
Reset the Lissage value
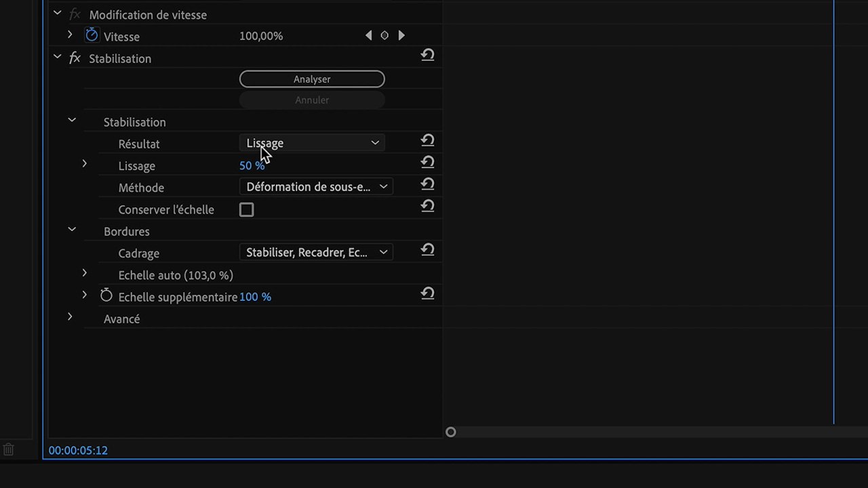(427, 163)
